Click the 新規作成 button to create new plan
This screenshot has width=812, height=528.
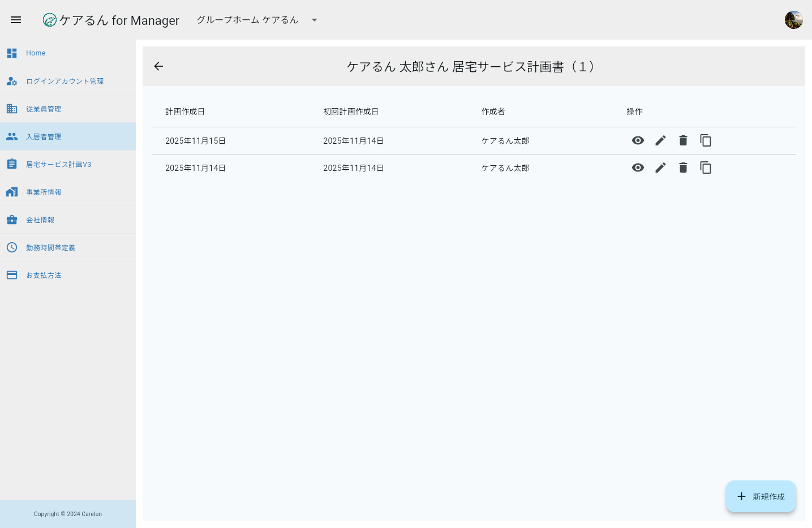click(x=761, y=496)
